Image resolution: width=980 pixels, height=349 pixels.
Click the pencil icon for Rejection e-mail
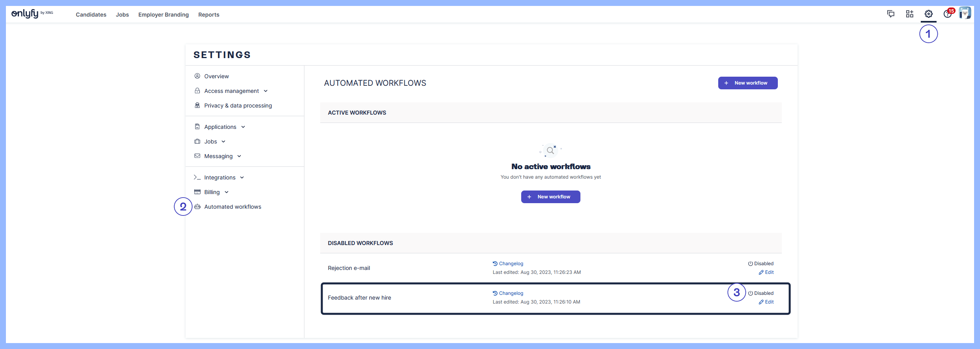coord(761,272)
